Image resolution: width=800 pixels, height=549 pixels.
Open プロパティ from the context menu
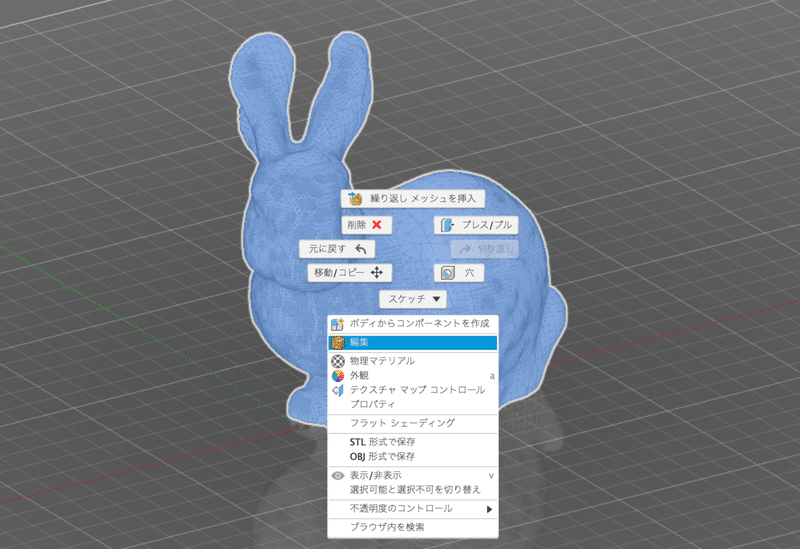pyautogui.click(x=413, y=404)
